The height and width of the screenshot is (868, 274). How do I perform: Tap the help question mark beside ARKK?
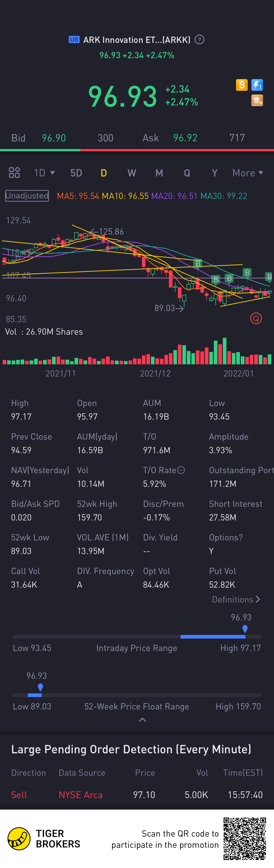coord(199,40)
